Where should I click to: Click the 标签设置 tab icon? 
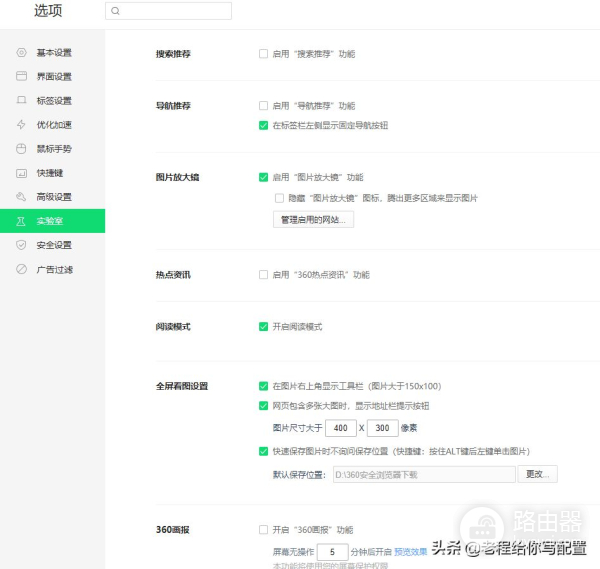[x=21, y=100]
